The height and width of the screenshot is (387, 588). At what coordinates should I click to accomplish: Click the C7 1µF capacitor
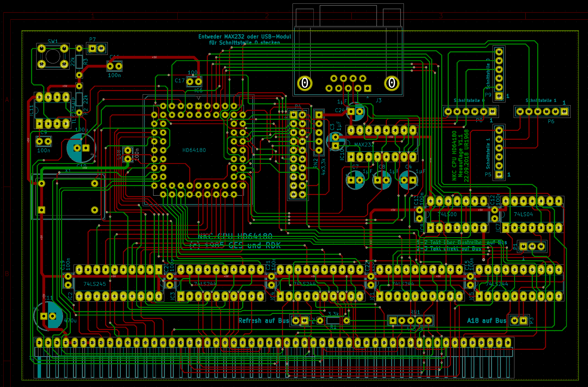point(355,180)
